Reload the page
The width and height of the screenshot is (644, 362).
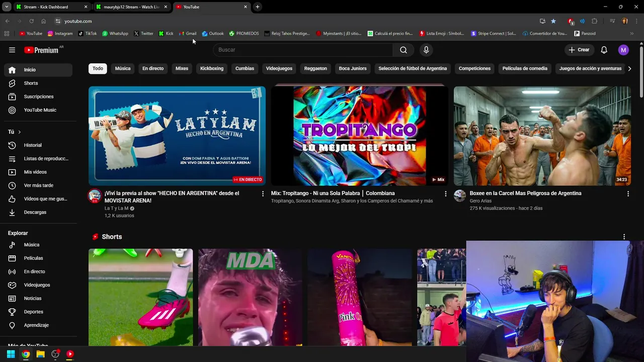click(31, 21)
